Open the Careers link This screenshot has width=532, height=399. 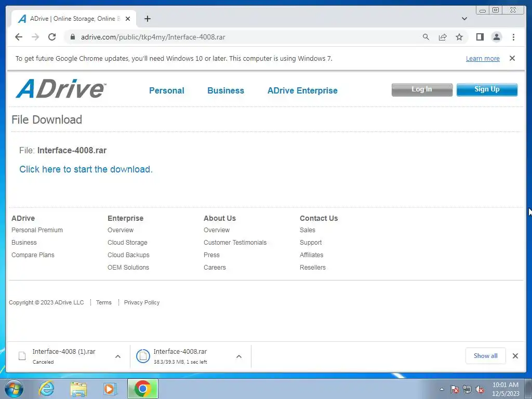215,268
